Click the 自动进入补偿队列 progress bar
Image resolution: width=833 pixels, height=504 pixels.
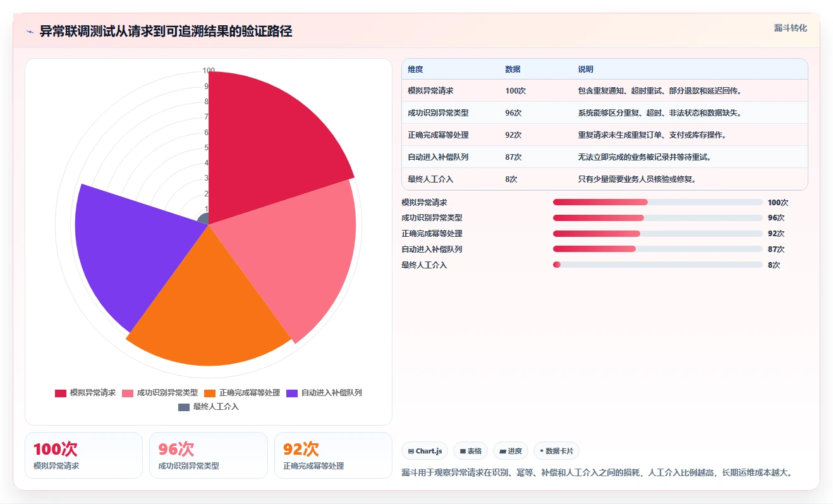[657, 249]
